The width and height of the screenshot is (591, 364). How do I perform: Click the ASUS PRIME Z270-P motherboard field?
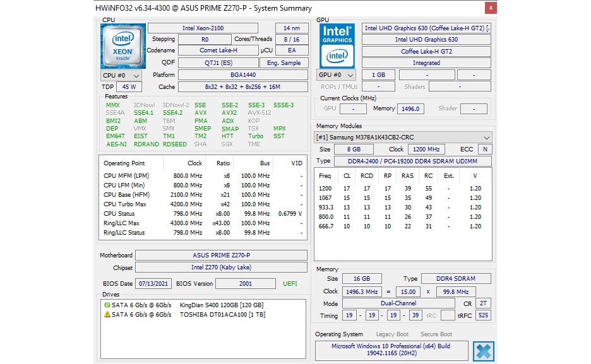[221, 255]
